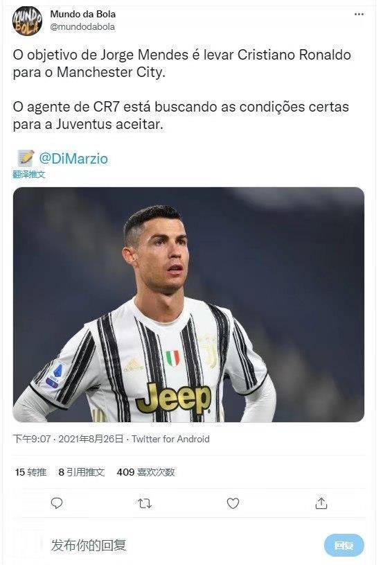The width and height of the screenshot is (392, 565).
Task: Click the 发布你的回复 reply field
Action: (180, 545)
